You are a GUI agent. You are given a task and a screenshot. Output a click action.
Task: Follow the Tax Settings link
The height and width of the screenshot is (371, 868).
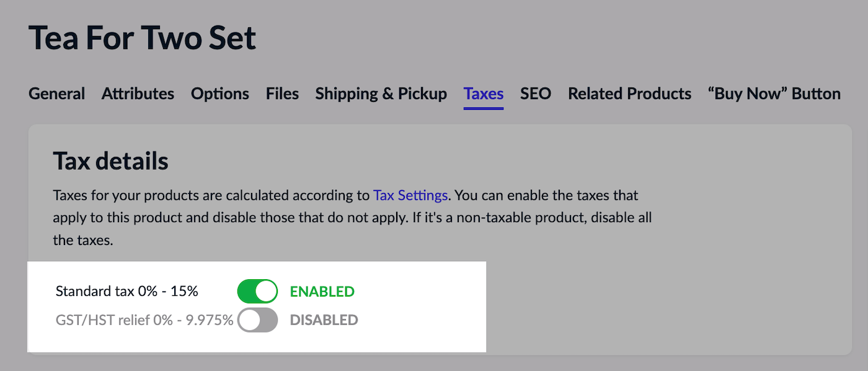pyautogui.click(x=410, y=195)
